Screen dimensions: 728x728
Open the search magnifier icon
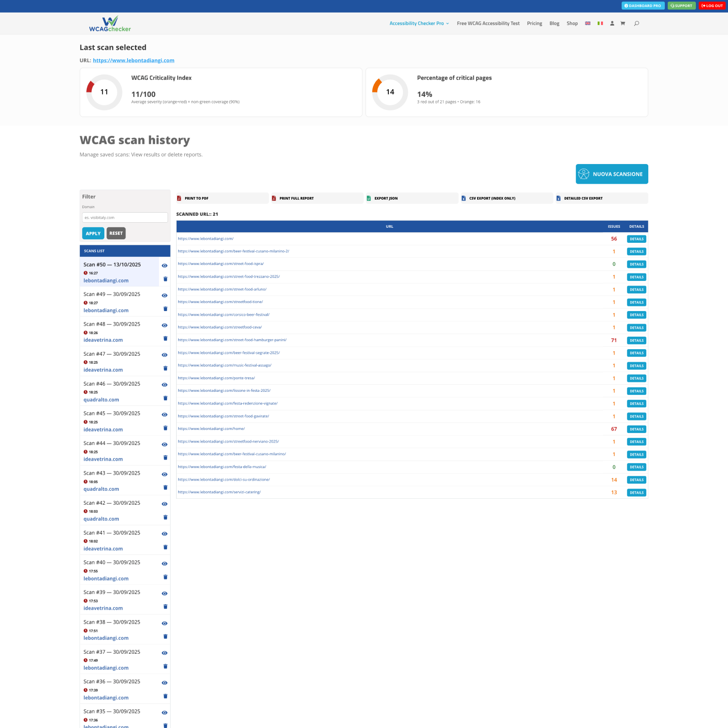[x=637, y=24]
